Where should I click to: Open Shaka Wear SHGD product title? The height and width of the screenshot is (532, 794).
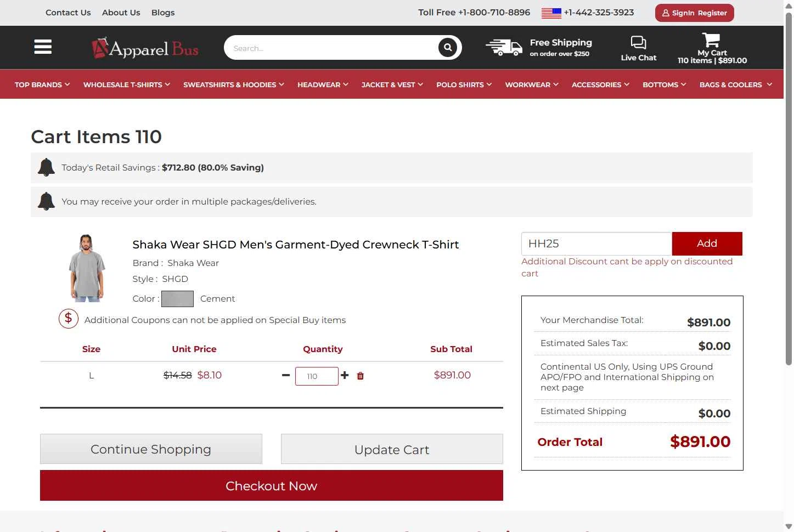tap(295, 245)
